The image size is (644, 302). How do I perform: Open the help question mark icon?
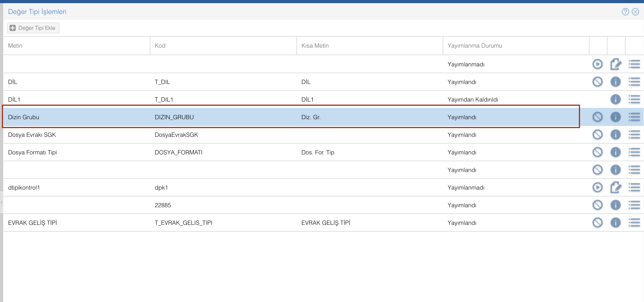(625, 12)
